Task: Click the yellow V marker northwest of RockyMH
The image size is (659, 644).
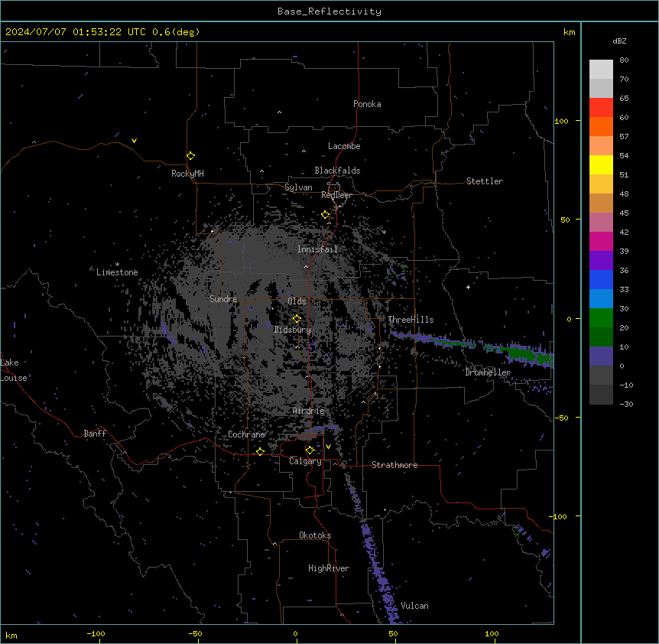Action: pos(134,141)
